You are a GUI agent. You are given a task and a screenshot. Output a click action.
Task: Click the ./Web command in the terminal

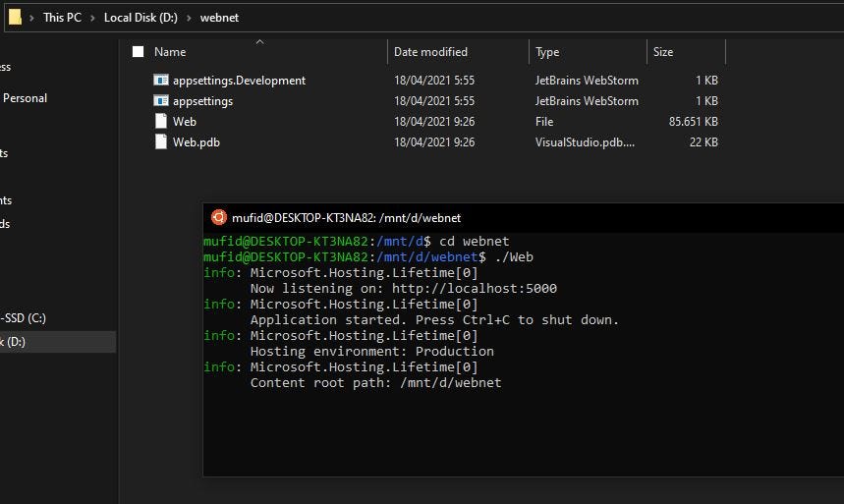pos(514,256)
